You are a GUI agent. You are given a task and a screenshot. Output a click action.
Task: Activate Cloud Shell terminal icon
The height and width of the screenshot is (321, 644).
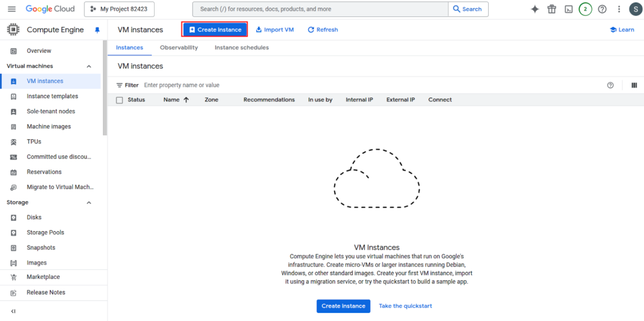click(569, 9)
